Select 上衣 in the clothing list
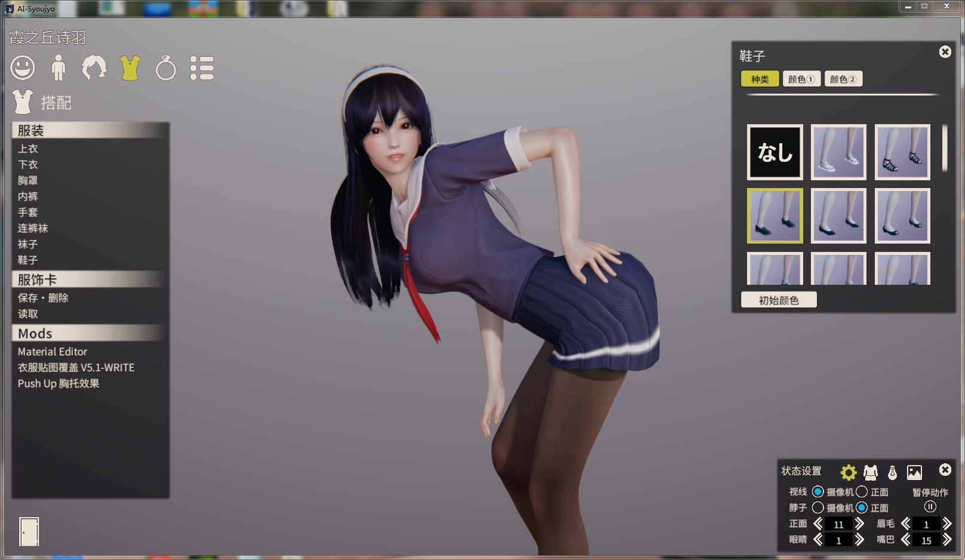 [28, 149]
